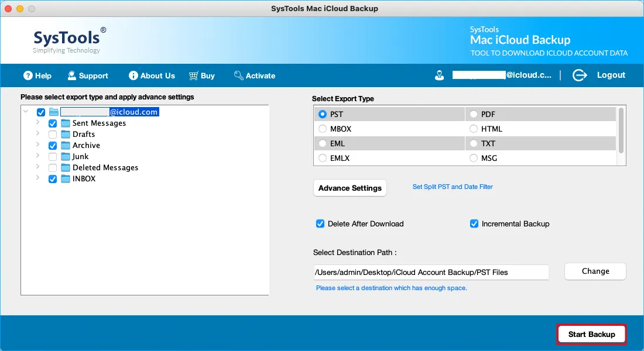The width and height of the screenshot is (644, 351).
Task: Click the Sent Messages folder icon
Action: click(66, 123)
